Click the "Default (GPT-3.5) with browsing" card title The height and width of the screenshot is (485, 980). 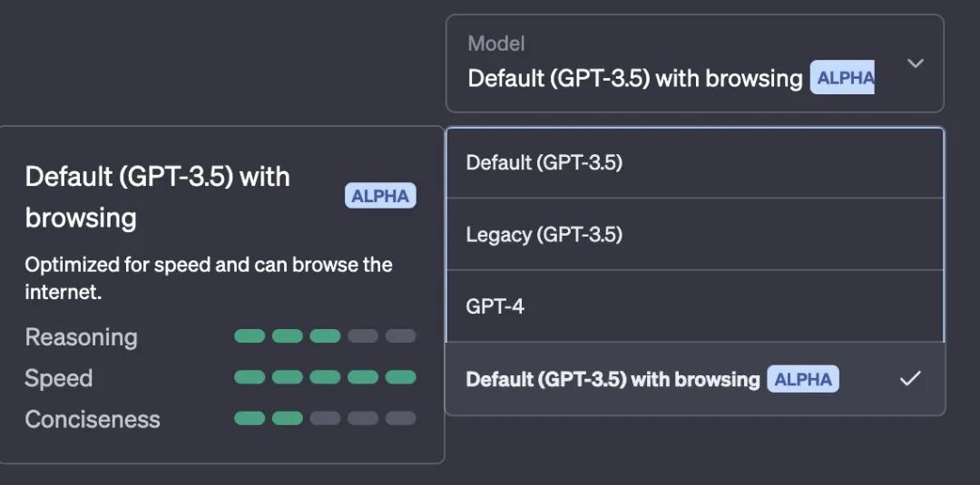(x=158, y=198)
